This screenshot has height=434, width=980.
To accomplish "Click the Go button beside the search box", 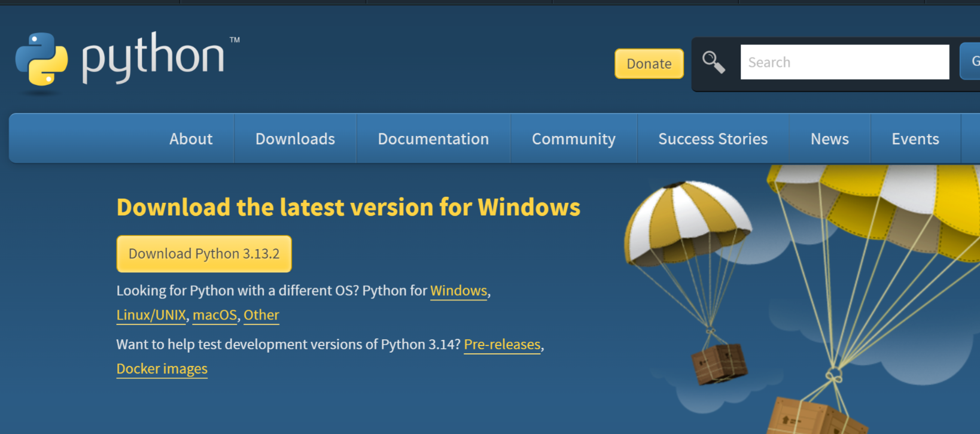I will click(970, 61).
